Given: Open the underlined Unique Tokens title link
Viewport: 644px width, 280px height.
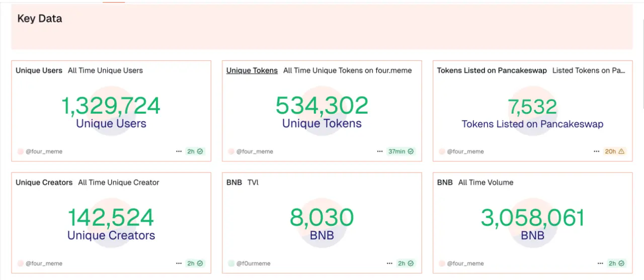Looking at the screenshot, I should pos(252,70).
